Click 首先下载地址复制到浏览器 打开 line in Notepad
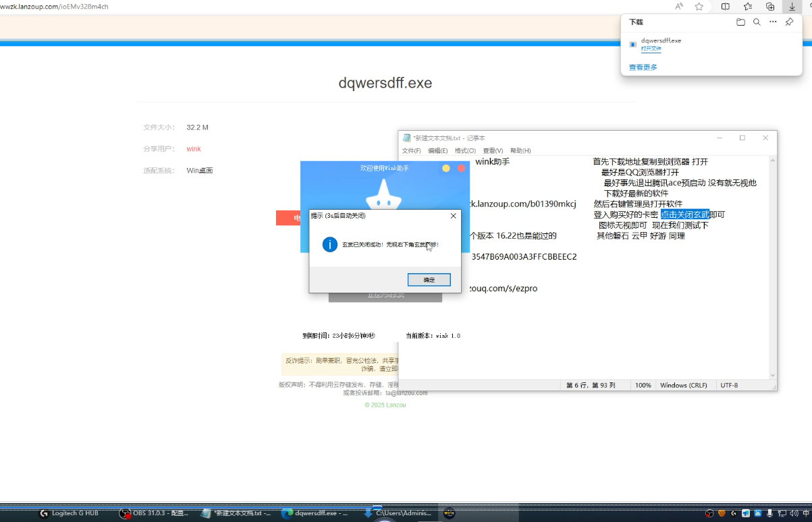This screenshot has height=522, width=812. [650, 162]
